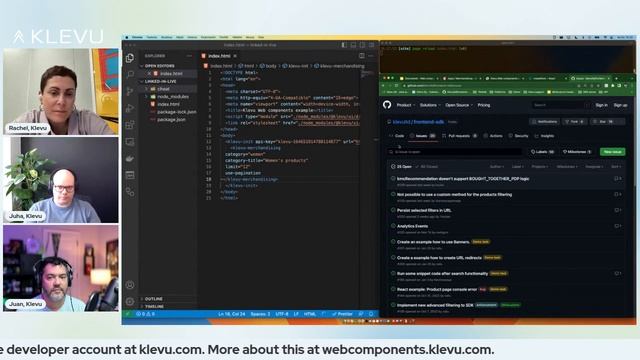
Task: Close the index.html editor tab
Action: click(235, 56)
